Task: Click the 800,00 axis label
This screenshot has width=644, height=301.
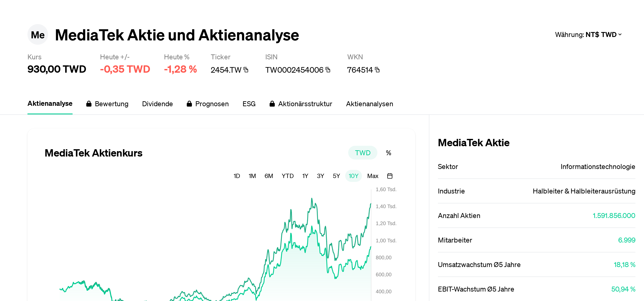Action: click(x=383, y=257)
